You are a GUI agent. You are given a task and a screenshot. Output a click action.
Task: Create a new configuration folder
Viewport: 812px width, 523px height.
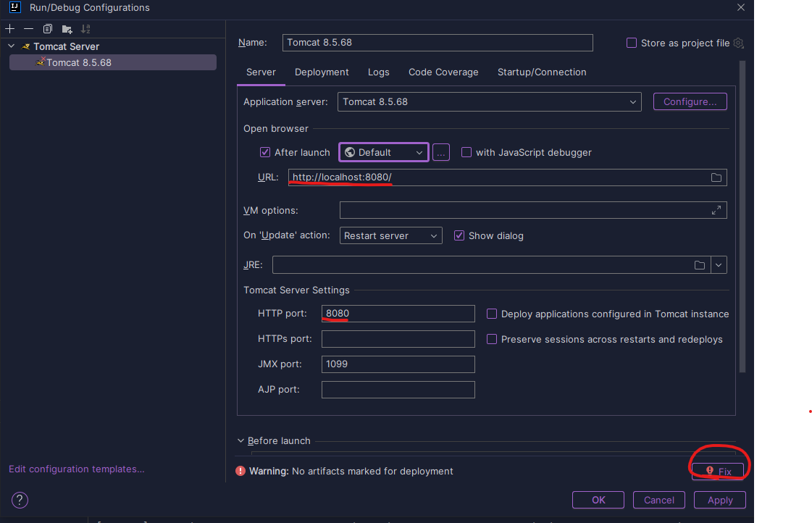[x=67, y=29]
